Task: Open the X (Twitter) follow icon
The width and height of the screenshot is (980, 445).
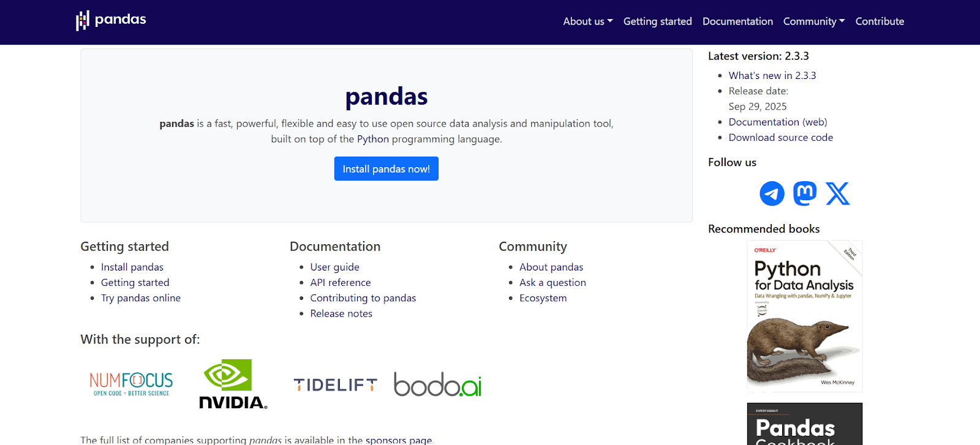Action: coord(837,193)
